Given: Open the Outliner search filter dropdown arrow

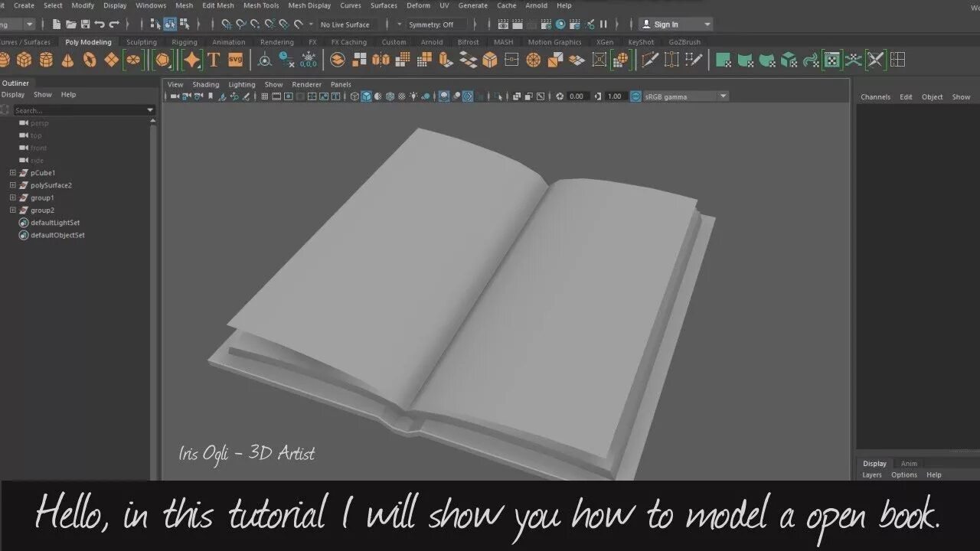Looking at the screenshot, I should point(150,110).
